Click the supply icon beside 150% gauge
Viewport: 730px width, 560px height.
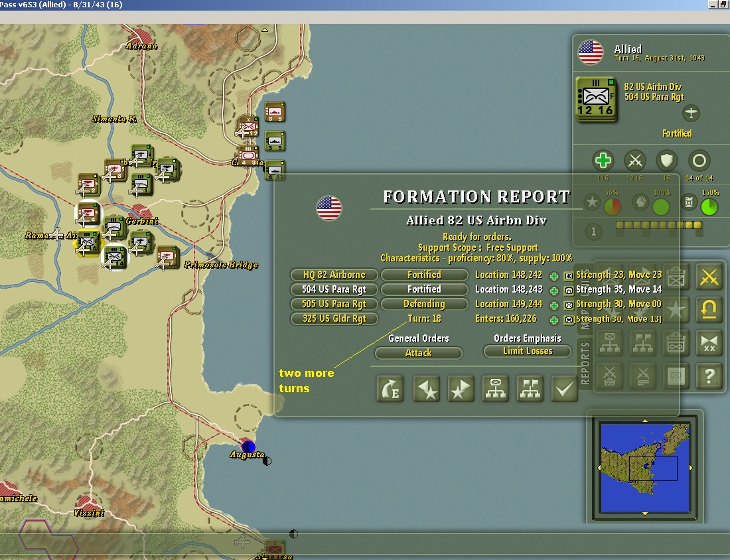point(690,202)
